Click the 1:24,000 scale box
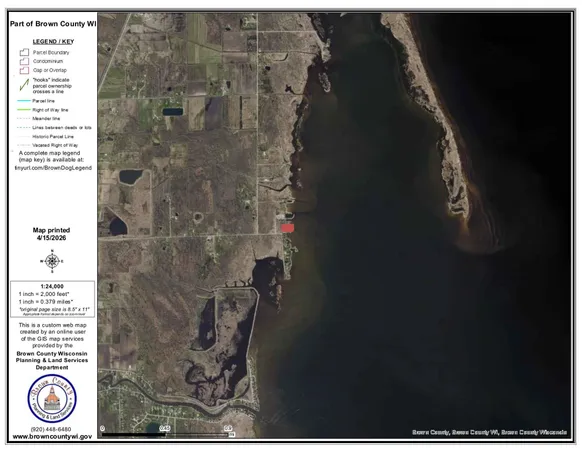582x450 pixels. [52, 299]
